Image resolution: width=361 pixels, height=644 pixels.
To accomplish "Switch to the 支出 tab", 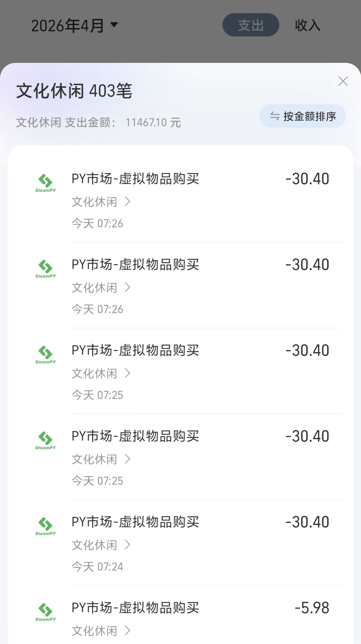I will [x=251, y=25].
